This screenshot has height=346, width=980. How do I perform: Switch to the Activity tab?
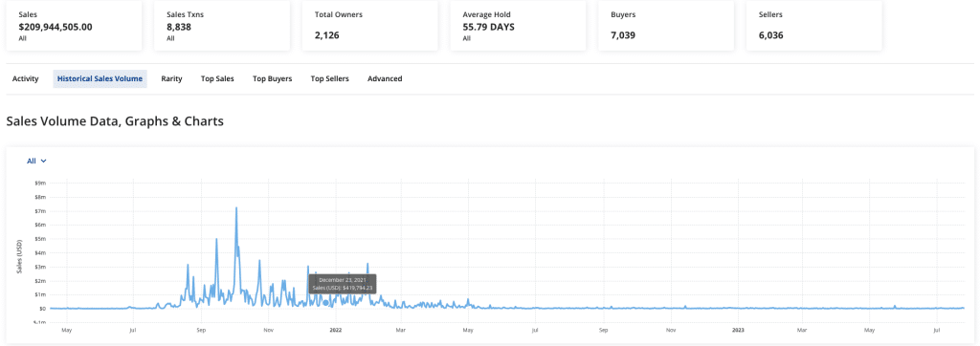26,78
